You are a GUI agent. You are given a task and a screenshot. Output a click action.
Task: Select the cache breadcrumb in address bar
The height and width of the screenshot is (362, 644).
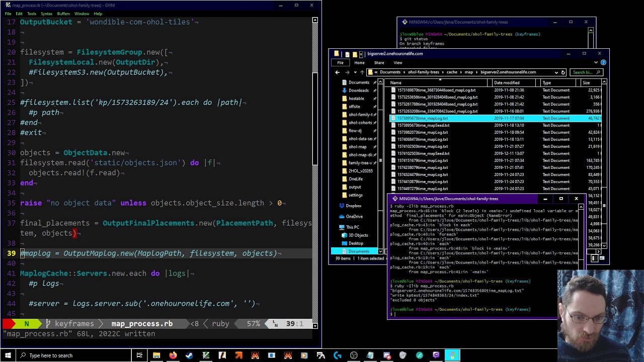pyautogui.click(x=452, y=72)
